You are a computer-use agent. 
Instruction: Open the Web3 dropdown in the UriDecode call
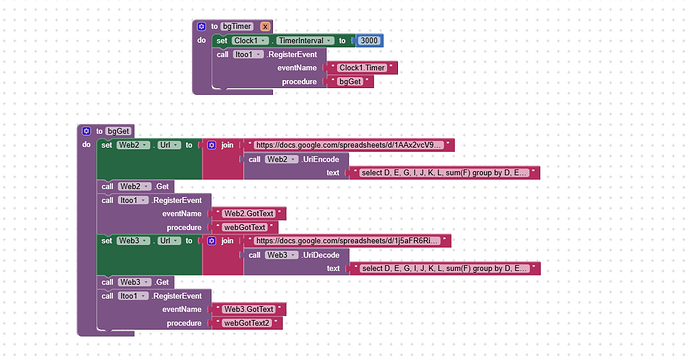282,255
